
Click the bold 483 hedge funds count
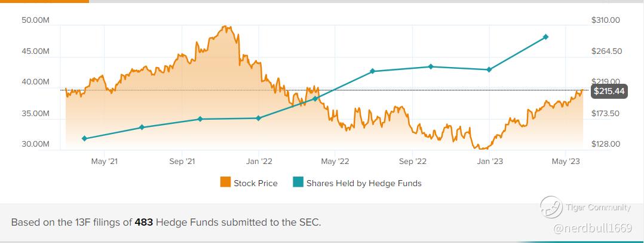(x=144, y=222)
